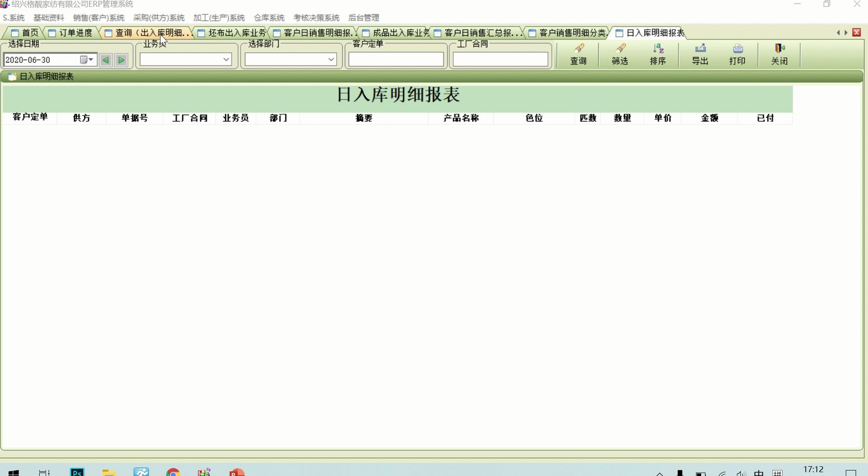Click the 业务员 column header in the table
Viewport: 868px width, 476px height.
(236, 118)
